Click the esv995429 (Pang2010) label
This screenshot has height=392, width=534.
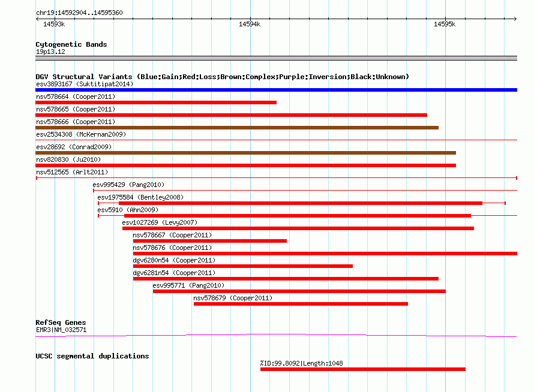pyautogui.click(x=128, y=185)
